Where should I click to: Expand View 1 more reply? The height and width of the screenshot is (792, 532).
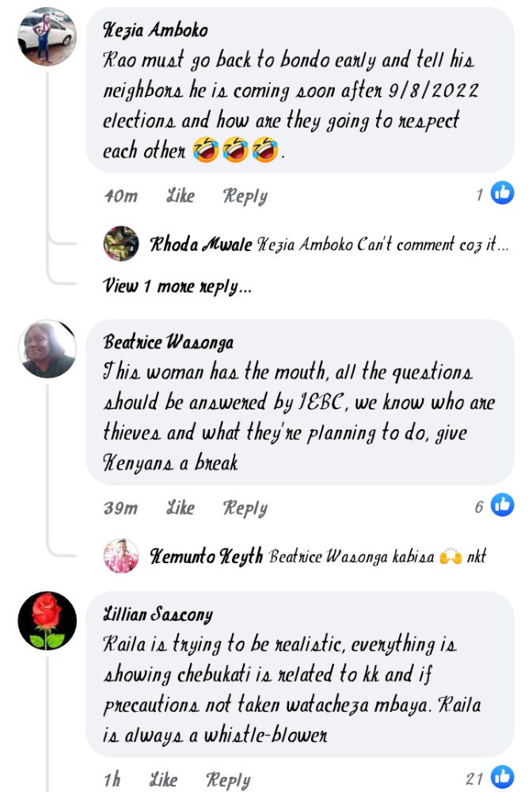(177, 287)
